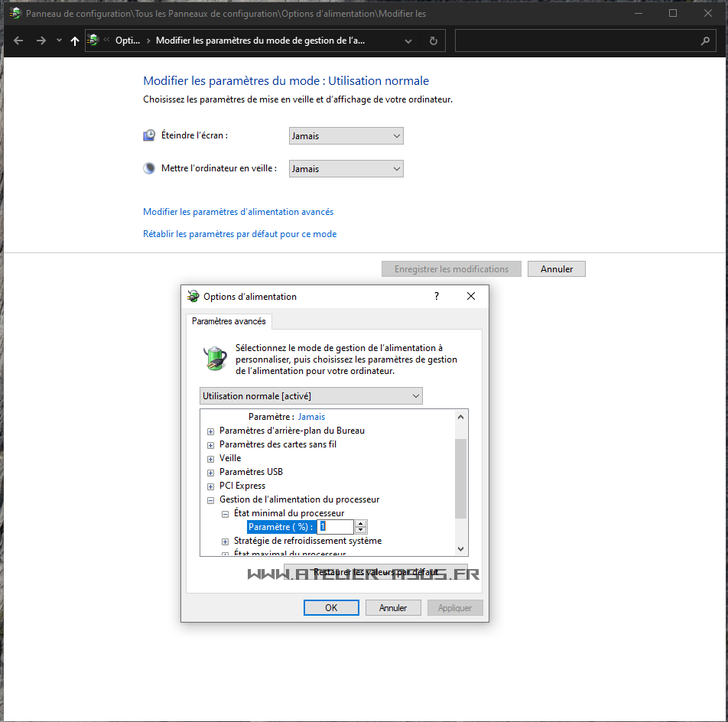Expand 'Stratégie de refroidissement système'
The image size is (728, 722).
pos(226,541)
